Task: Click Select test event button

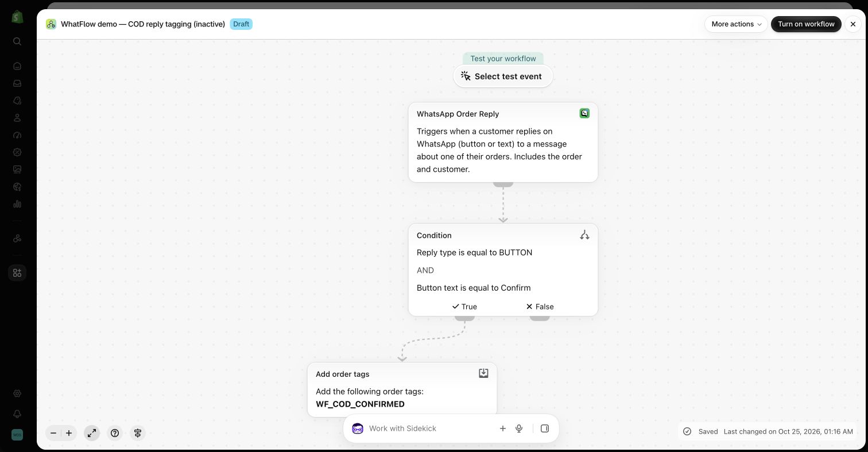Action: point(503,76)
